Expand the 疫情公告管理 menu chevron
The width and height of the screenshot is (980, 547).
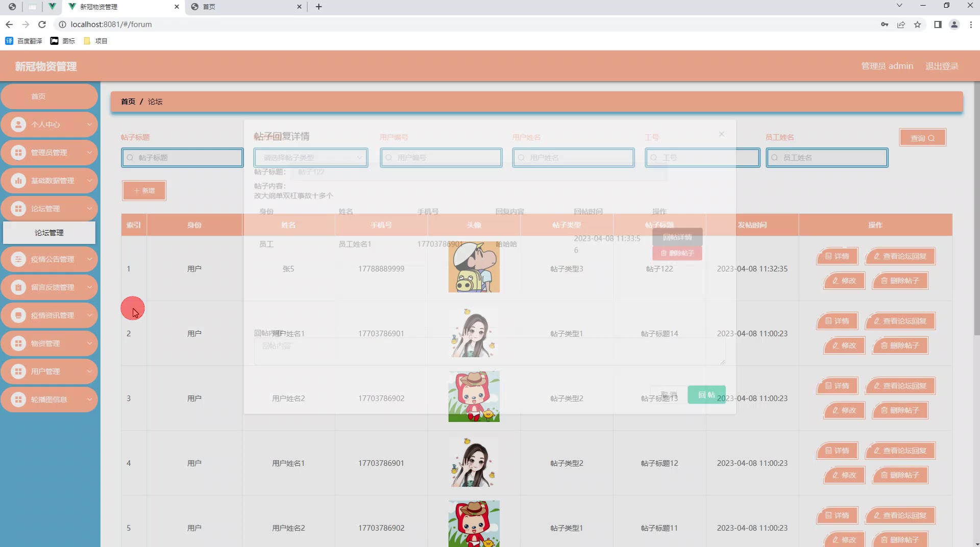(89, 259)
